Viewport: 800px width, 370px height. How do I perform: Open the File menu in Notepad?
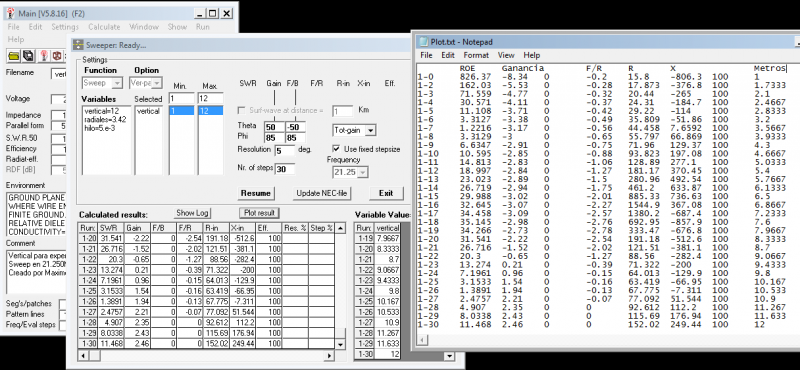click(x=427, y=55)
